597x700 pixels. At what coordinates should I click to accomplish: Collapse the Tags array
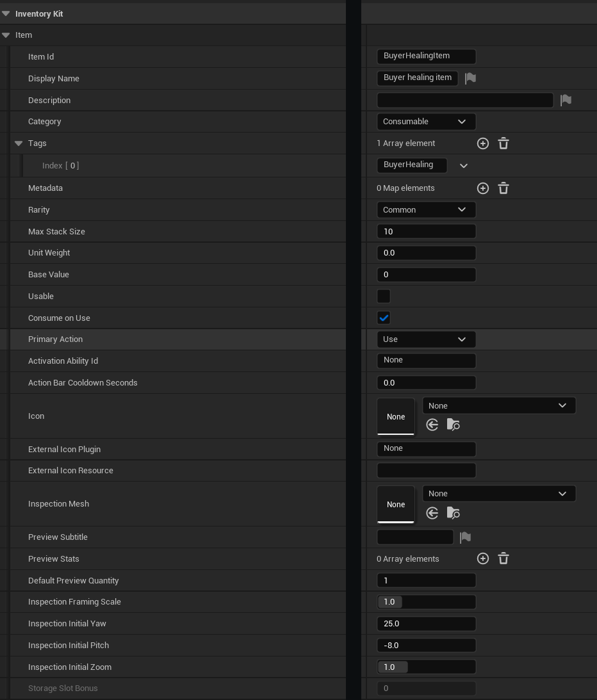(19, 143)
